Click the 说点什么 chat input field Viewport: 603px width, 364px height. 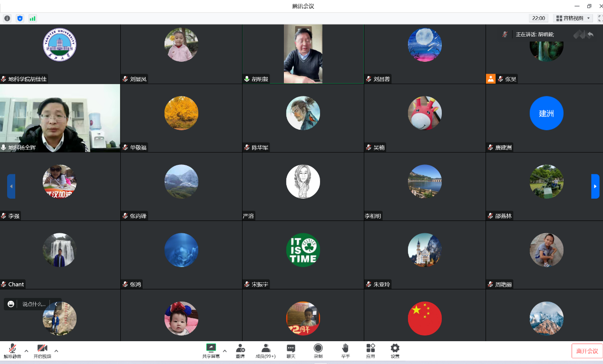pos(34,304)
